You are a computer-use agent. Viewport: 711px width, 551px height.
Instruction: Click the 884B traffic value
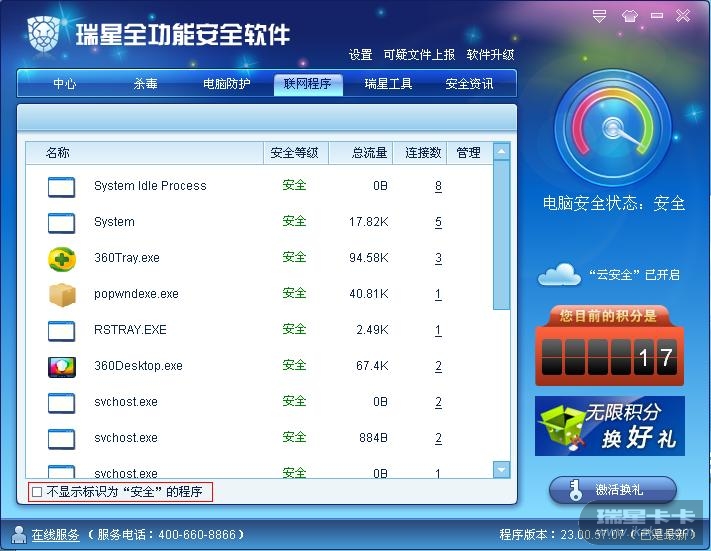point(373,438)
